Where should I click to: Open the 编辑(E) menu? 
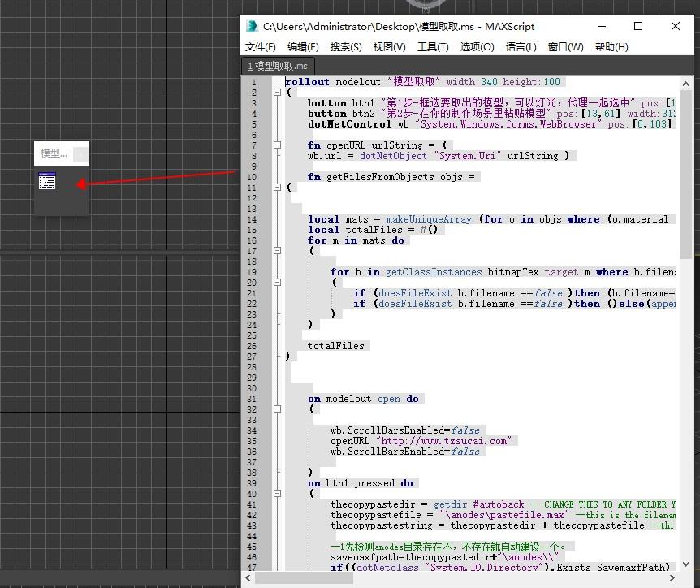pos(303,47)
